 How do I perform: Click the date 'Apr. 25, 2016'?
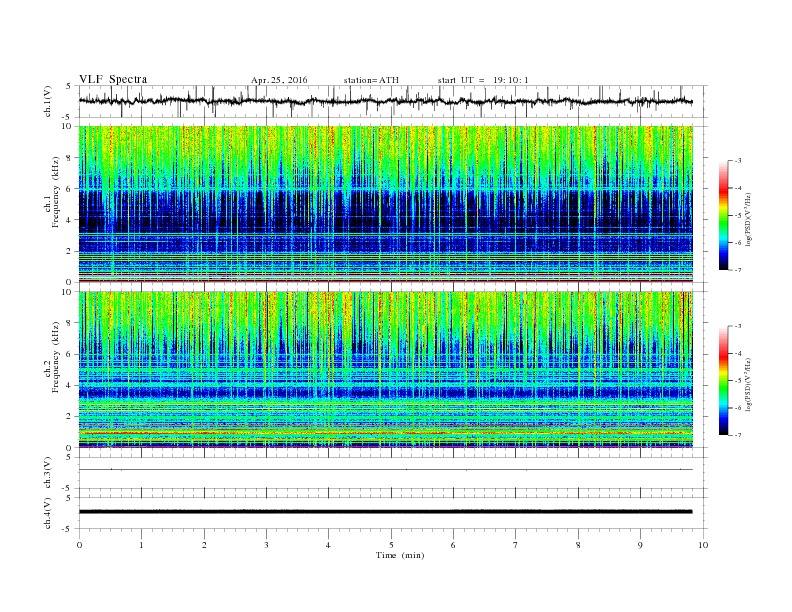(x=279, y=80)
